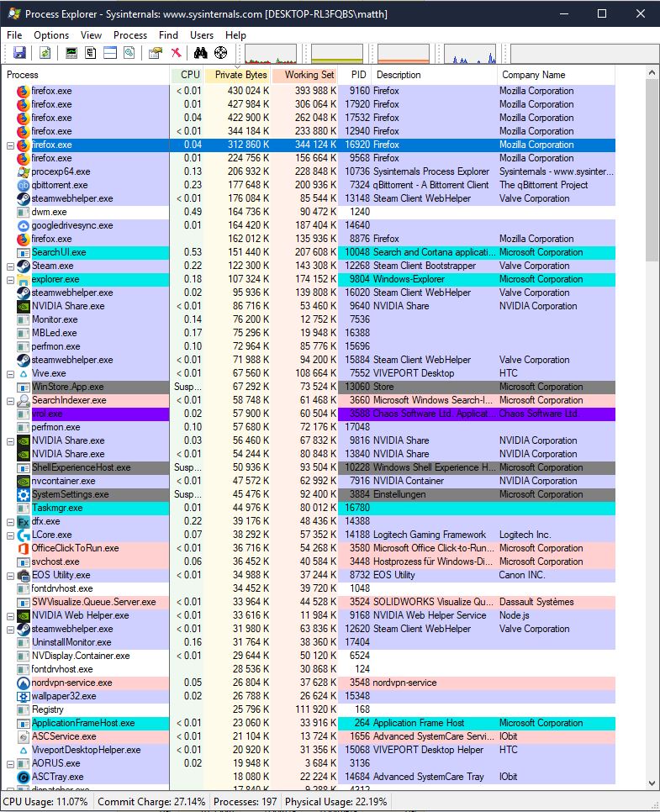The height and width of the screenshot is (812, 660).
Task: Click the physical memory orange mini graph
Action: coord(404,54)
